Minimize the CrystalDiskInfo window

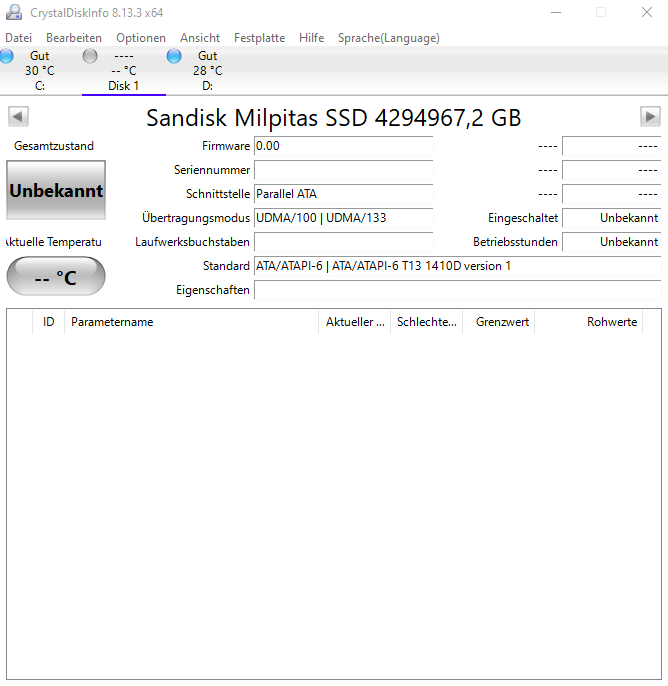pos(556,12)
